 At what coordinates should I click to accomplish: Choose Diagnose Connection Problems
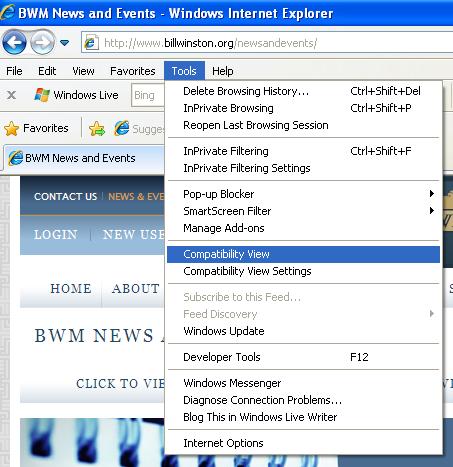pyautogui.click(x=303, y=400)
